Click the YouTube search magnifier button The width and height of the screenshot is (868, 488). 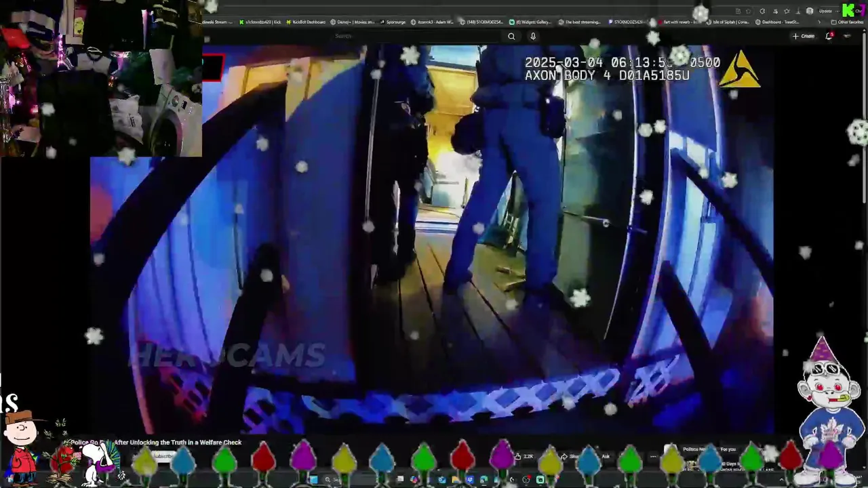point(511,37)
